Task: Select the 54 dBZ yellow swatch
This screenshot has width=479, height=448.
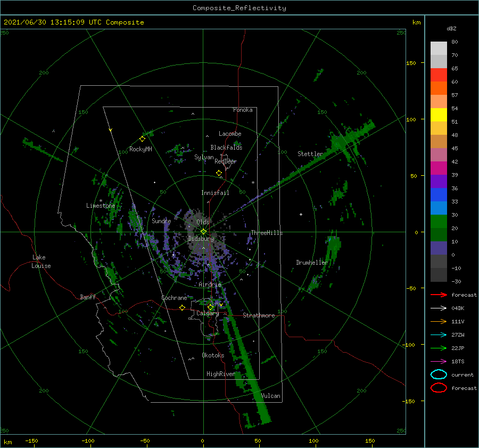Action: coord(439,115)
